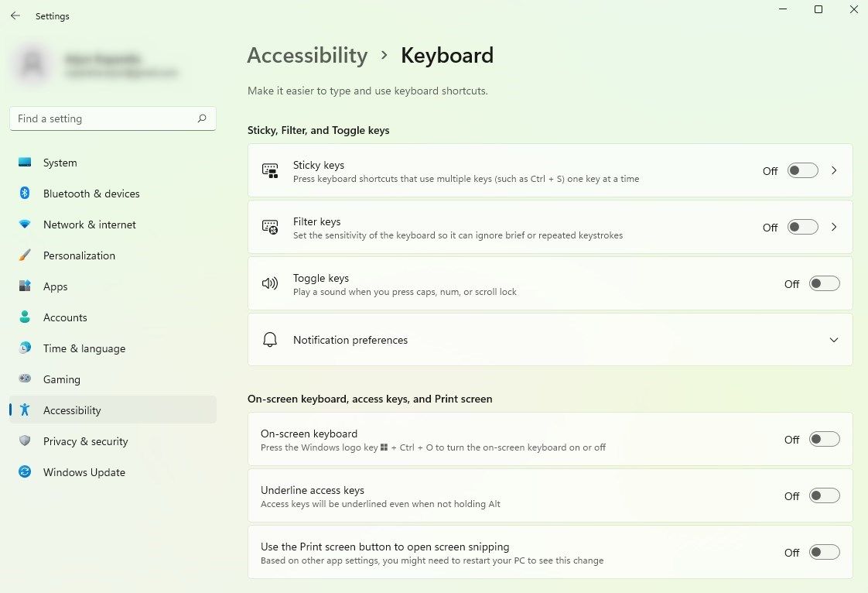This screenshot has height=593, width=868.
Task: Click the Find a setting field
Action: [x=104, y=118]
